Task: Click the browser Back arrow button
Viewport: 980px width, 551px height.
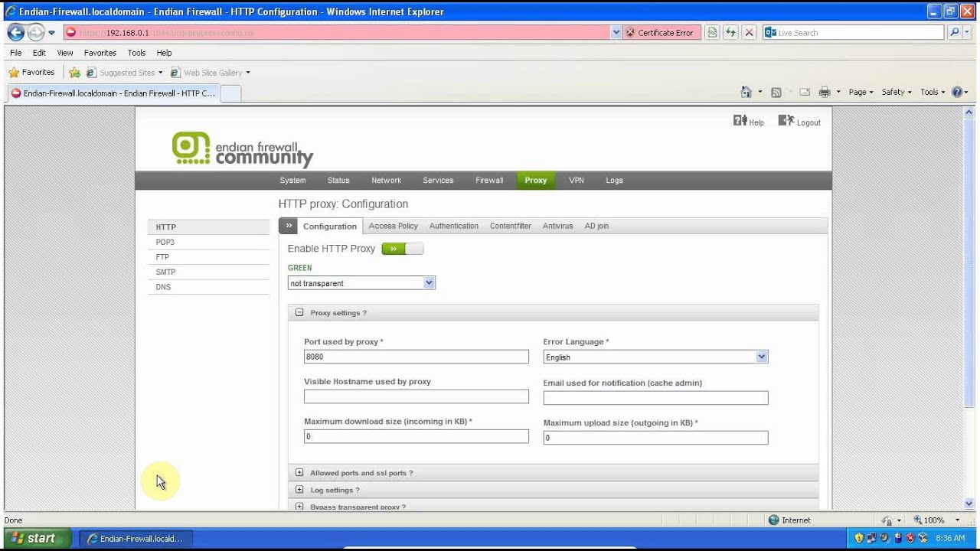Action: coord(15,32)
